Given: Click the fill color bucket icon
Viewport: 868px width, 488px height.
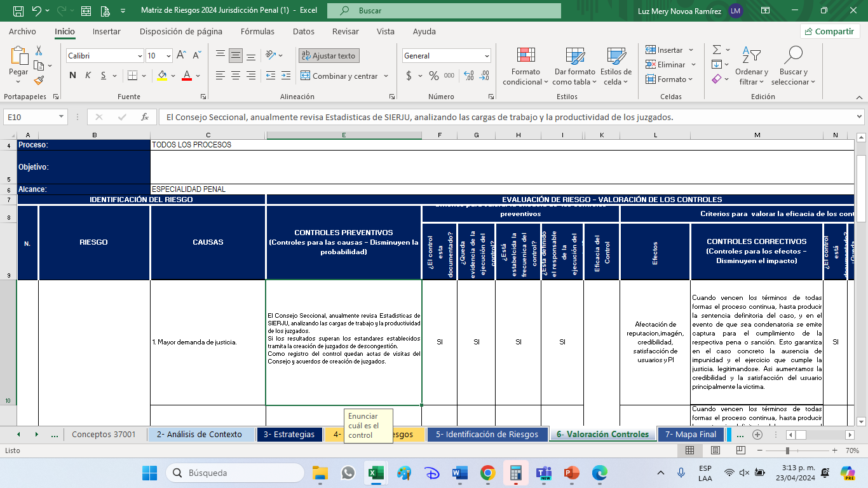Looking at the screenshot, I should pos(162,76).
